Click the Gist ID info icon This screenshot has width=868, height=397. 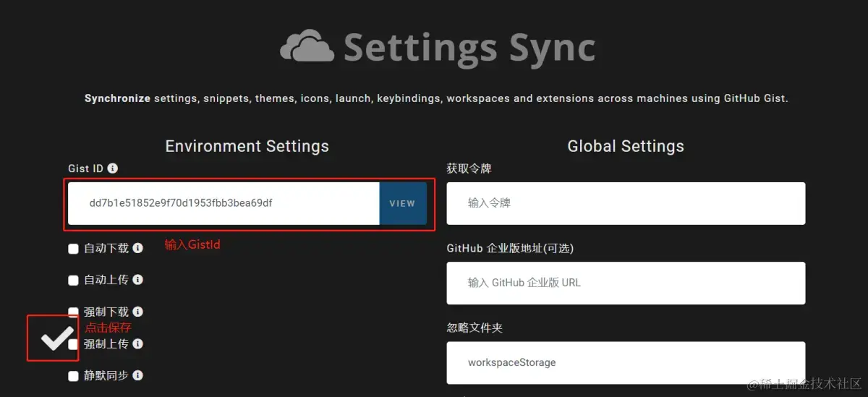112,168
